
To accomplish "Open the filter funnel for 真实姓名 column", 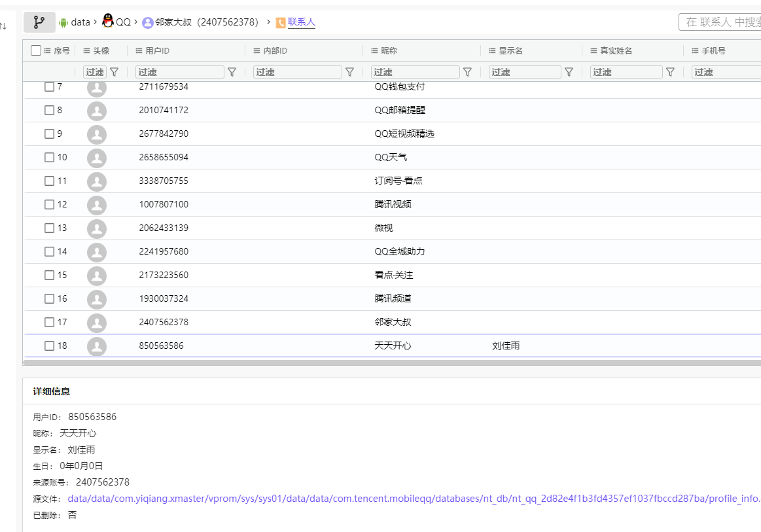I will tap(670, 72).
